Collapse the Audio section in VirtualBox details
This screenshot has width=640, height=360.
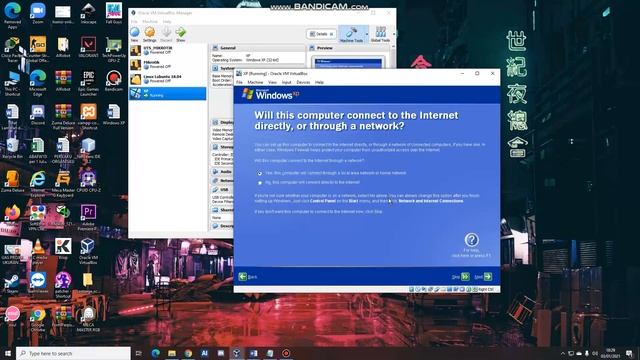tap(222, 172)
